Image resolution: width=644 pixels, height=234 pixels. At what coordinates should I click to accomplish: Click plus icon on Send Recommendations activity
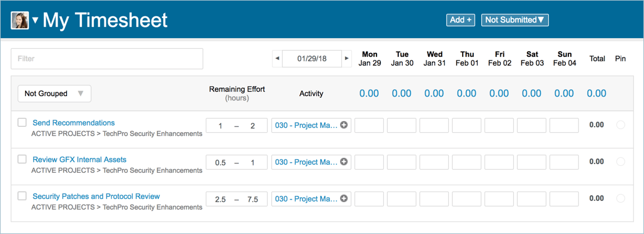pyautogui.click(x=344, y=125)
